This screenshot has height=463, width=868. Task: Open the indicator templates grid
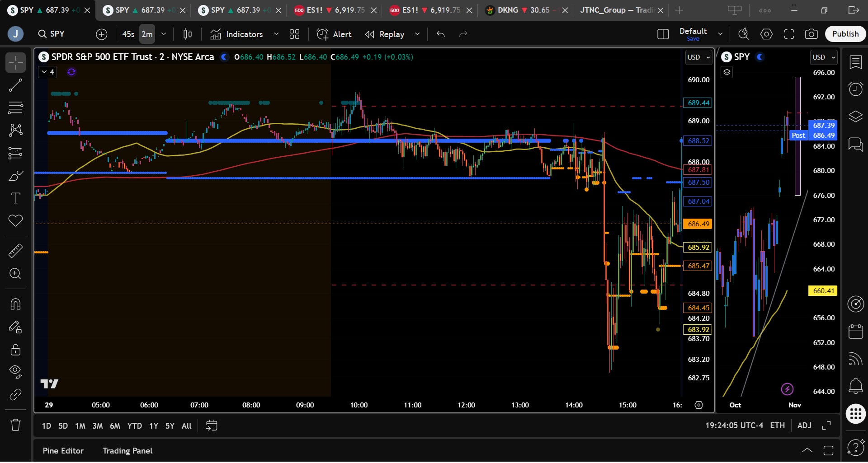(295, 34)
